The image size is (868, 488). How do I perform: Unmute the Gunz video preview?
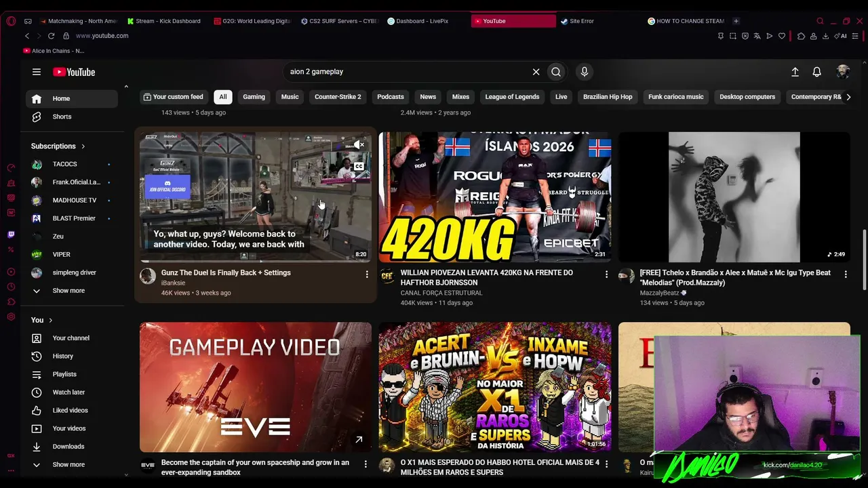pos(359,144)
